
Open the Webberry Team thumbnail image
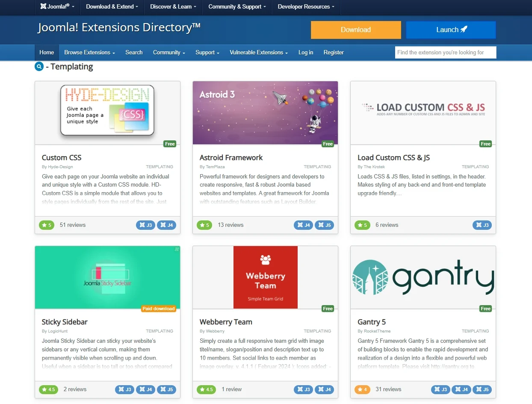coord(265,277)
